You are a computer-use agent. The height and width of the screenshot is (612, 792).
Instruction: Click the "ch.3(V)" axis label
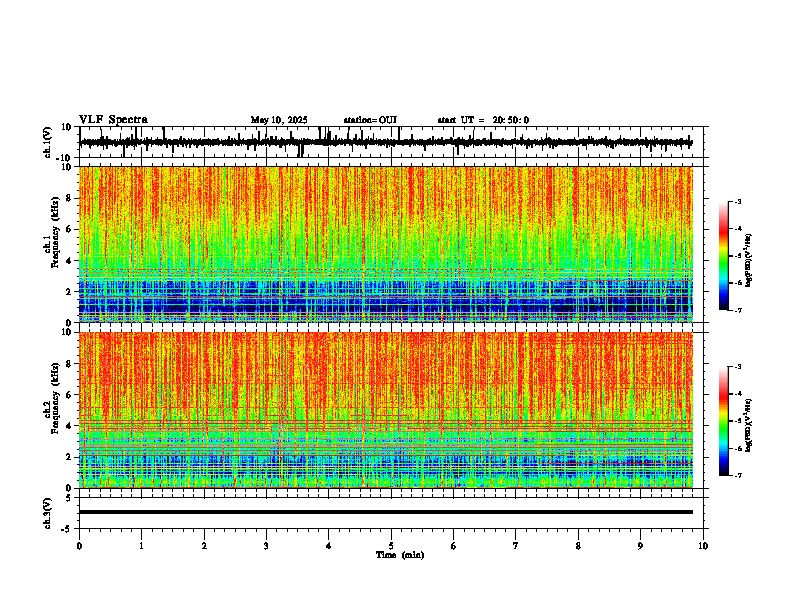tap(48, 513)
